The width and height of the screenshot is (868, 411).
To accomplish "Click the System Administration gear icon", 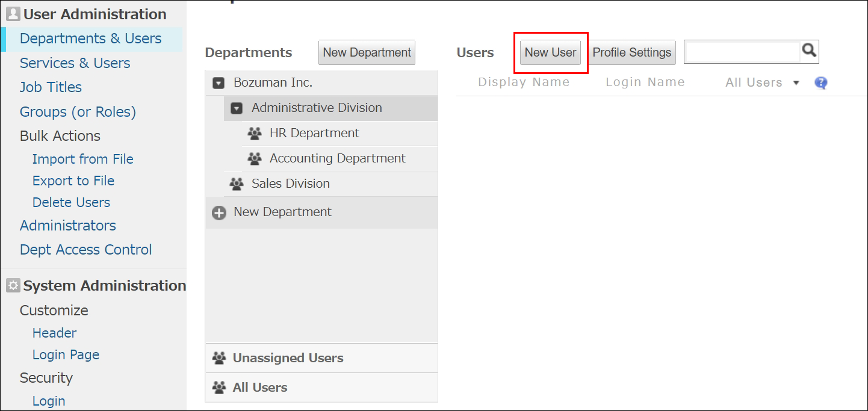I will pos(13,285).
